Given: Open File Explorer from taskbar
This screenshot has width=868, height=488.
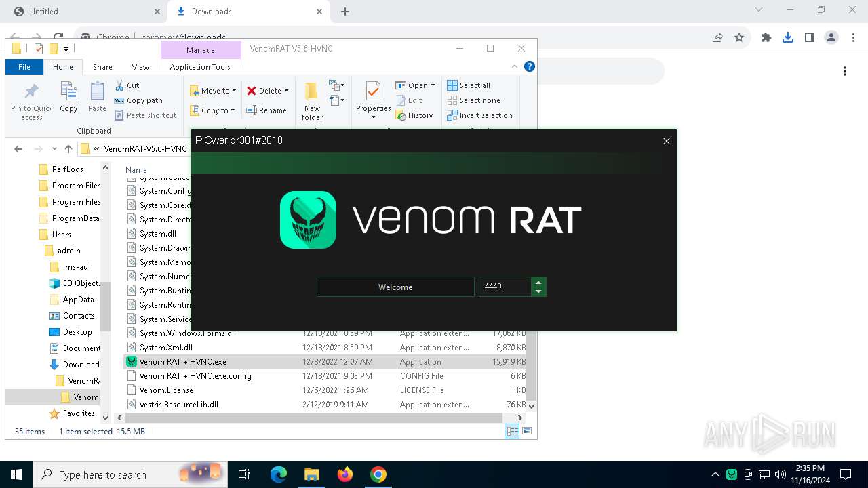Looking at the screenshot, I should 312,474.
